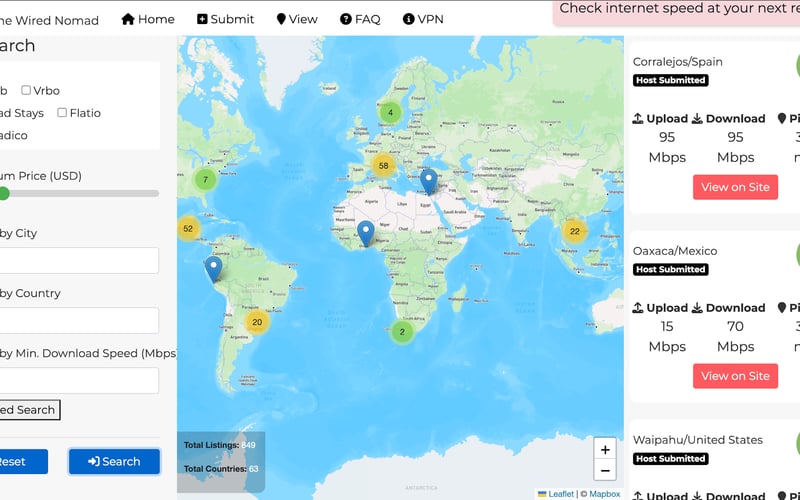The width and height of the screenshot is (800, 500).
Task: Select the blue pin over Turkey region
Action: tap(429, 181)
